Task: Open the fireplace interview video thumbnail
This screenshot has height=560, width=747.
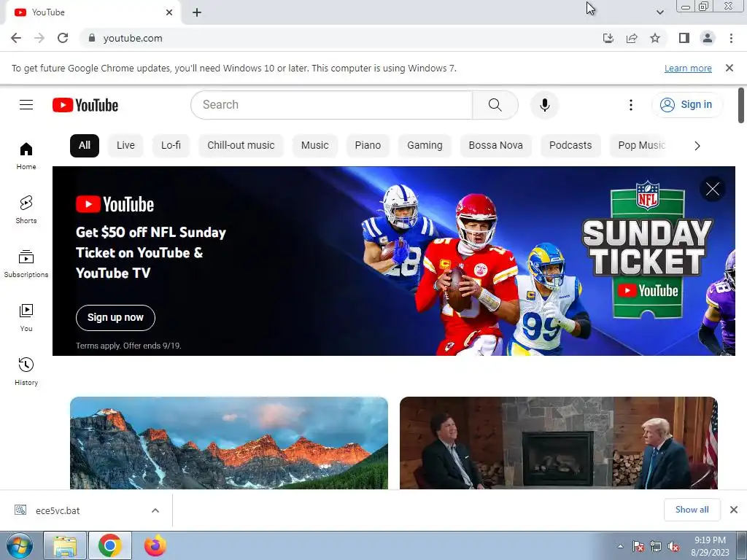Action: pos(559,443)
